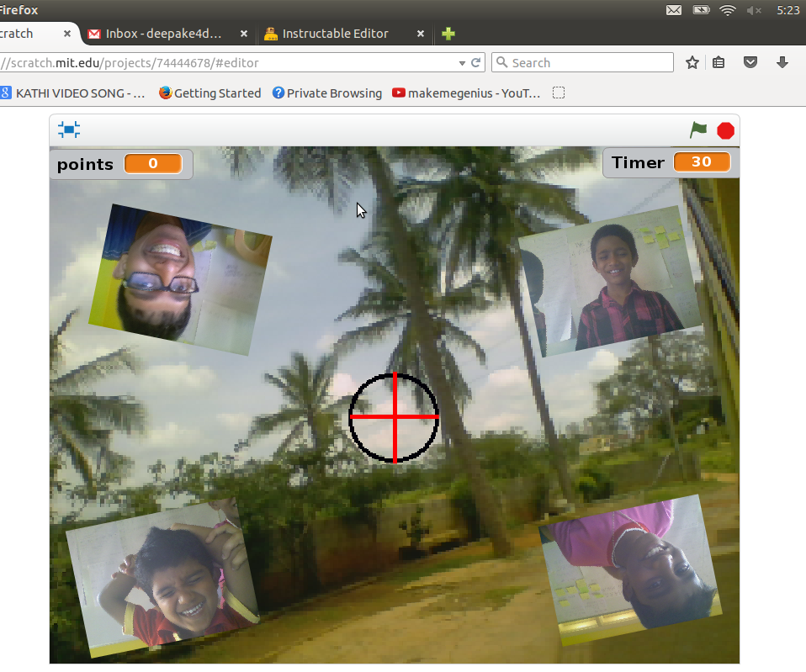
Task: Star the page to bookmark it
Action: coord(692,62)
